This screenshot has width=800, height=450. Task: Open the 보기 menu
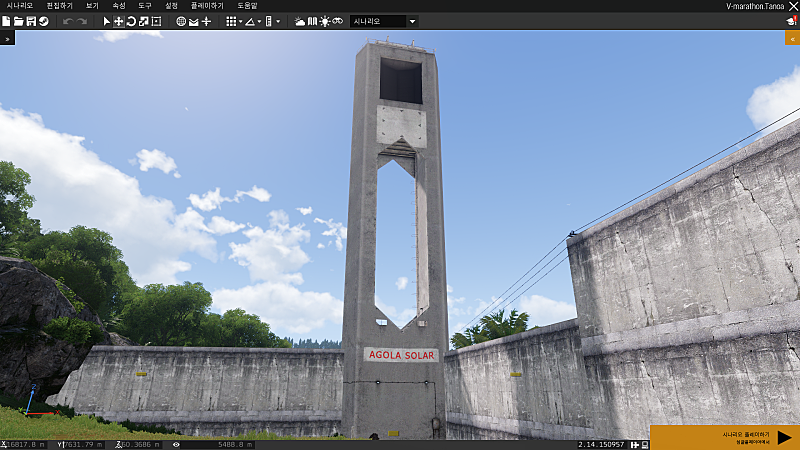92,6
